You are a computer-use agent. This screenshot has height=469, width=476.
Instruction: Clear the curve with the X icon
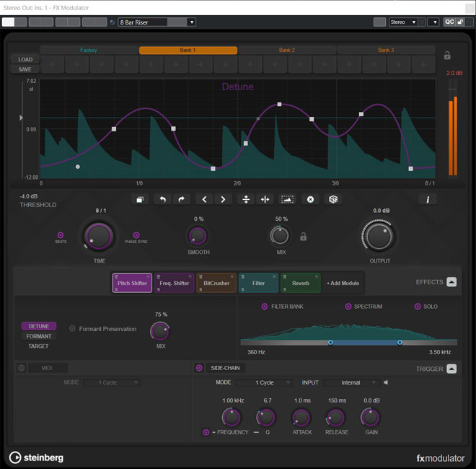[310, 200]
